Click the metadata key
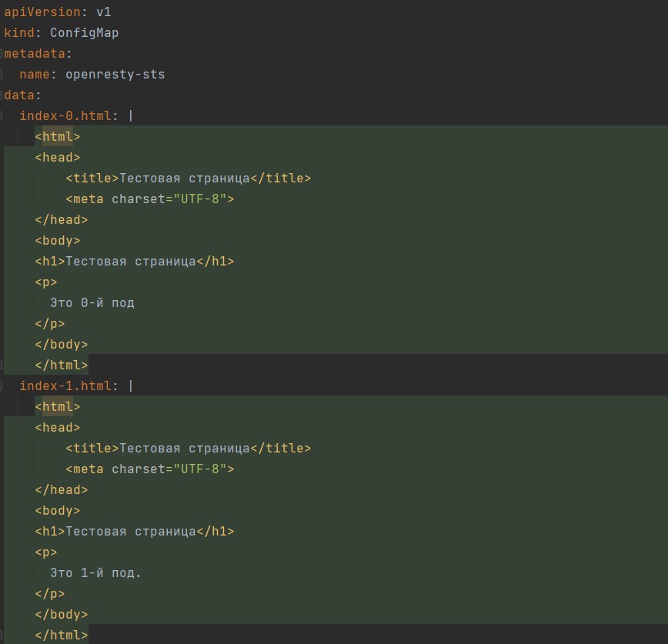The height and width of the screenshot is (644, 668). point(35,54)
